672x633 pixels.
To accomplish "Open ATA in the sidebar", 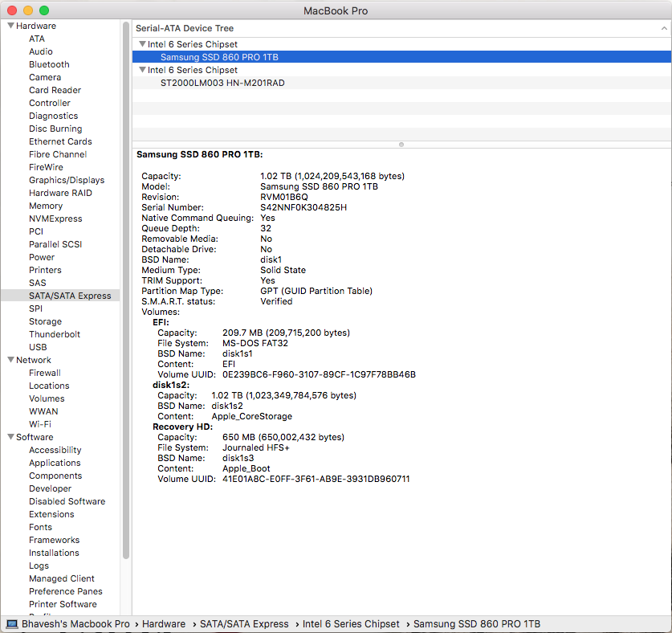I will pos(37,39).
